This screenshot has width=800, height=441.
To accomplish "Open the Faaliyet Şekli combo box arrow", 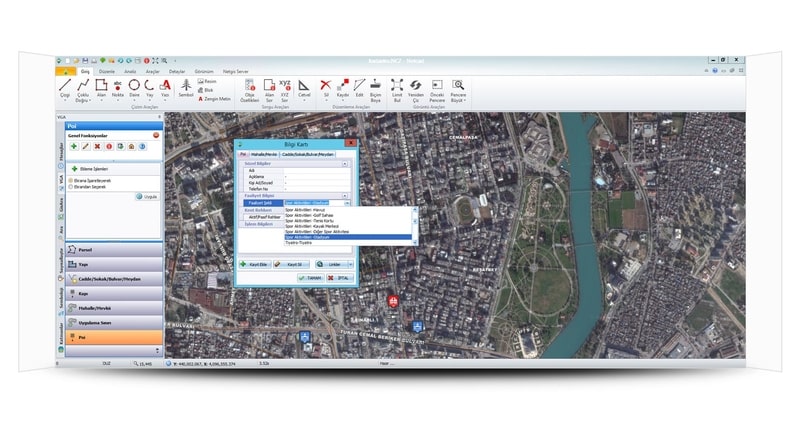I will tap(347, 203).
